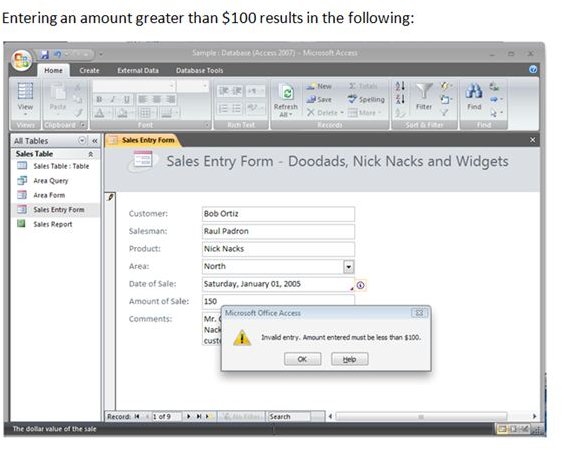
Task: Open Area Form in navigation pane
Action: coord(55,195)
